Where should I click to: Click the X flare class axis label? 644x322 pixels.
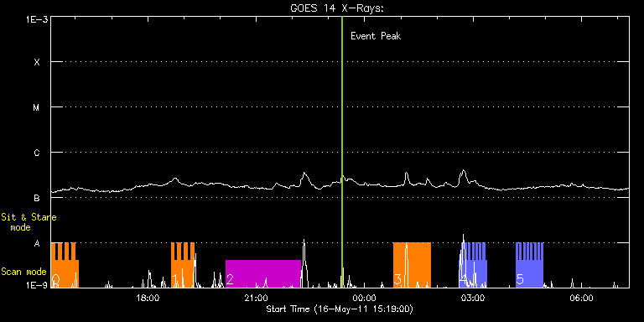click(37, 62)
